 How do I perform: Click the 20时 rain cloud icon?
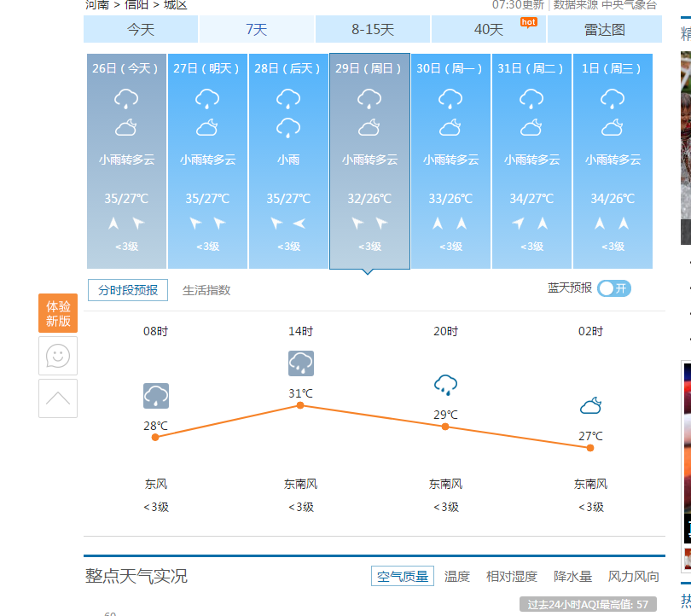[445, 384]
